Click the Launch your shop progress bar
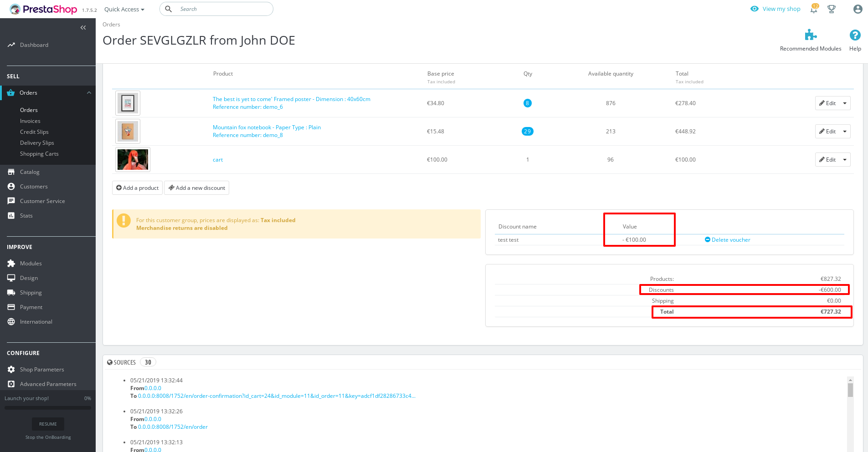 click(48, 408)
